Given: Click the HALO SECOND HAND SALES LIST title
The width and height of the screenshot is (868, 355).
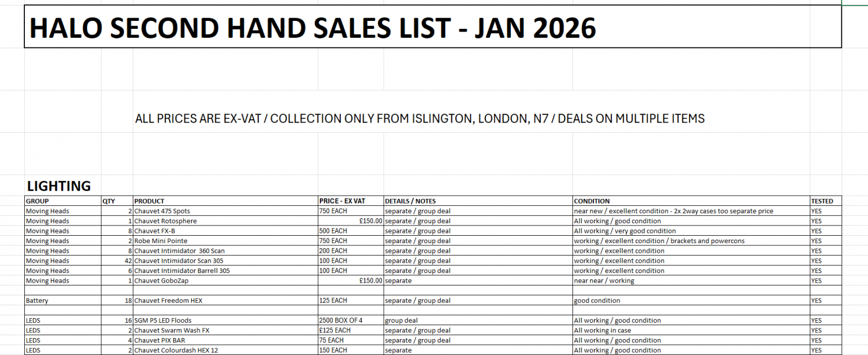Looking at the screenshot, I should pyautogui.click(x=313, y=28).
